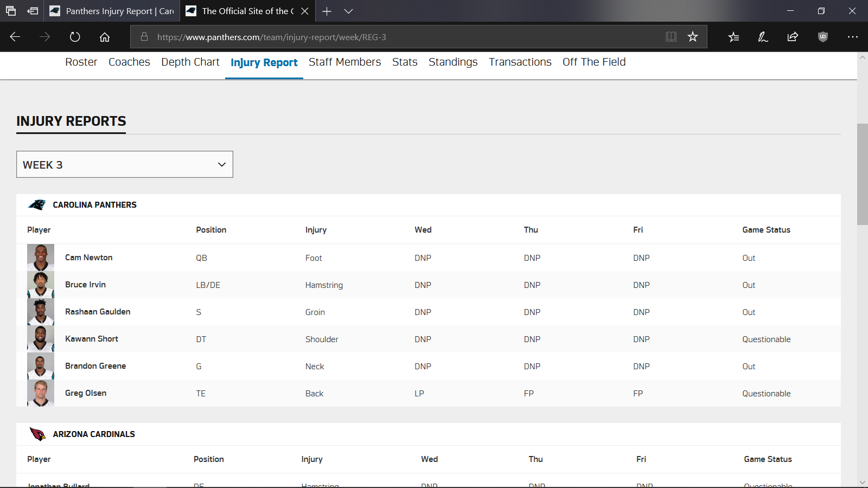Select Brandon Greene's Neck injury cell
The height and width of the screenshot is (488, 868).
coord(315,367)
